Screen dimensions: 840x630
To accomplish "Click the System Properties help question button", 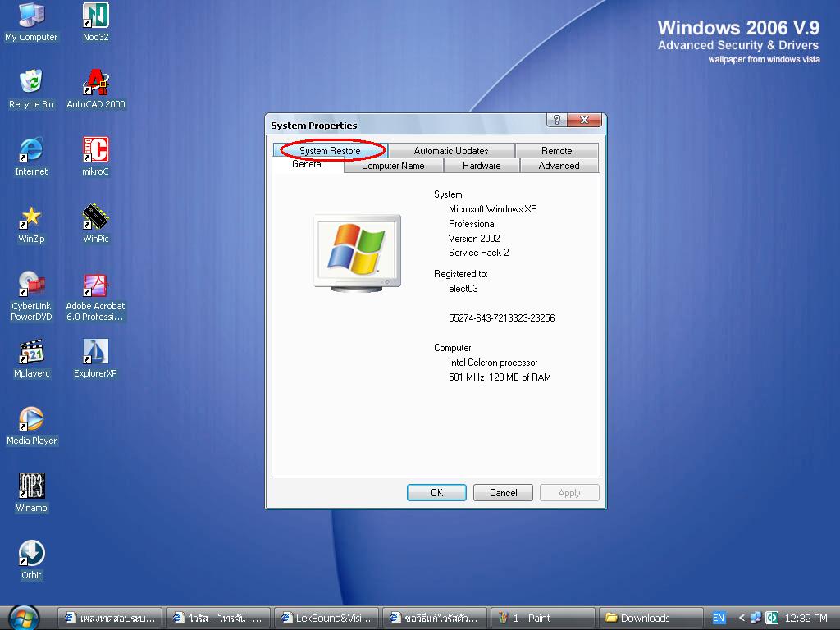I will point(556,120).
